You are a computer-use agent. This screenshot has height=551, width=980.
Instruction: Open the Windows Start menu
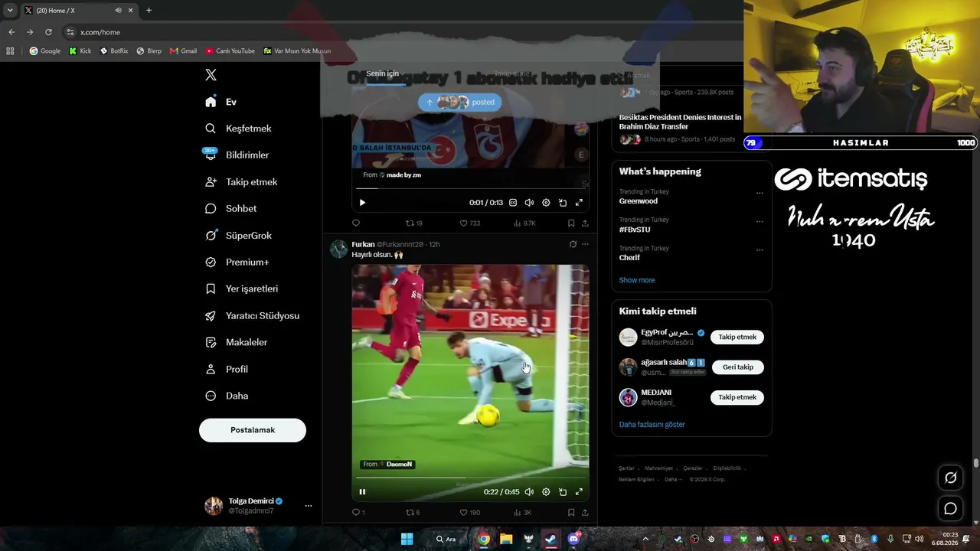point(407,539)
